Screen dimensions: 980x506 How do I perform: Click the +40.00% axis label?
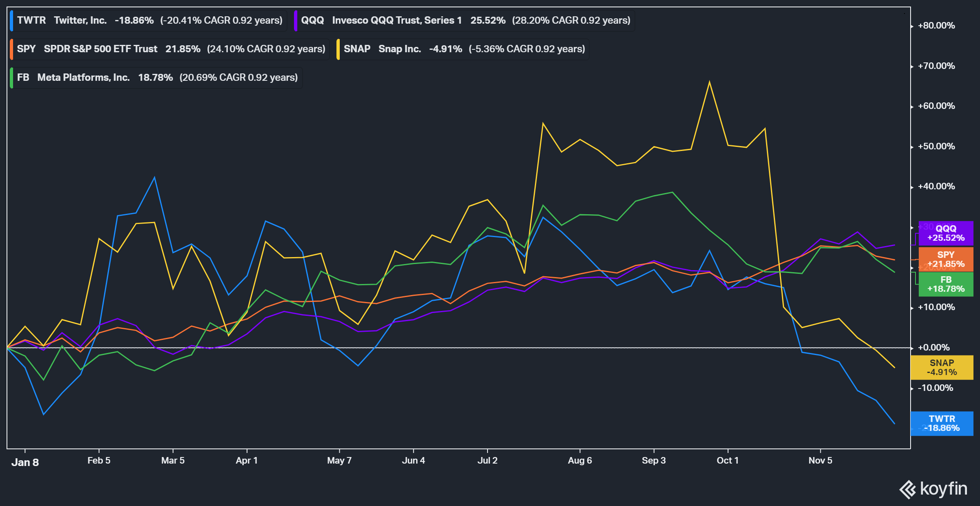pos(936,186)
